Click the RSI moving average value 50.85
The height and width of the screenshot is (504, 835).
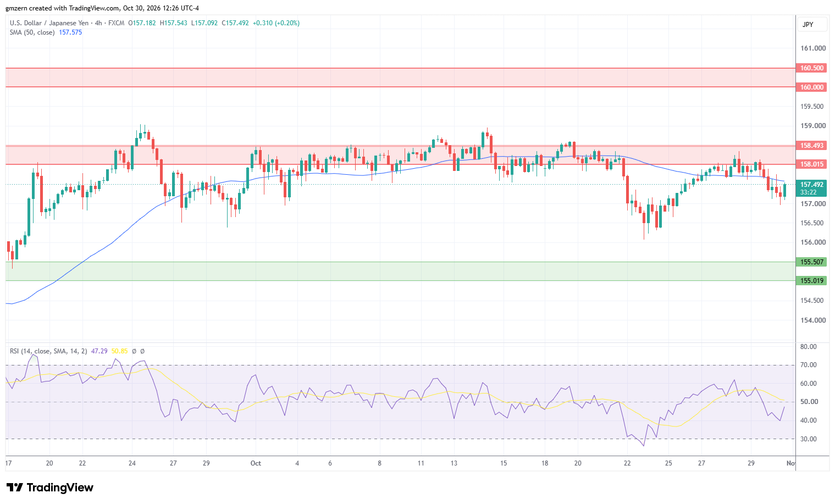[119, 351]
